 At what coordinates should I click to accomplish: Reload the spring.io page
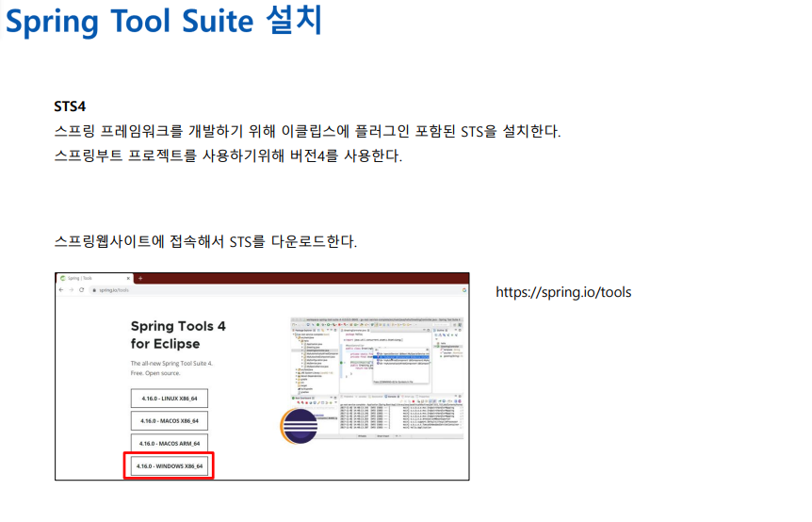tap(81, 290)
